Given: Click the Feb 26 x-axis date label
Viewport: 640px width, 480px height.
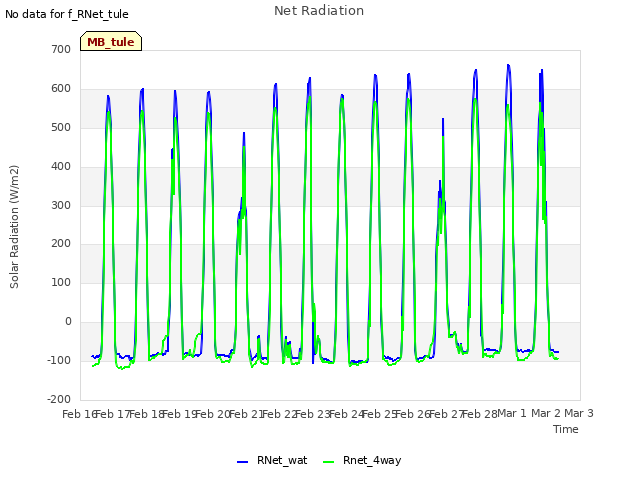Looking at the screenshot, I should pos(413,414).
